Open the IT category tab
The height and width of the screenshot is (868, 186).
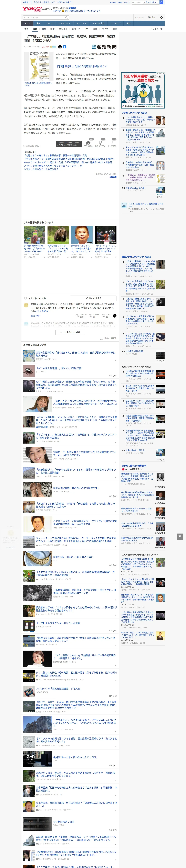(x=86, y=29)
